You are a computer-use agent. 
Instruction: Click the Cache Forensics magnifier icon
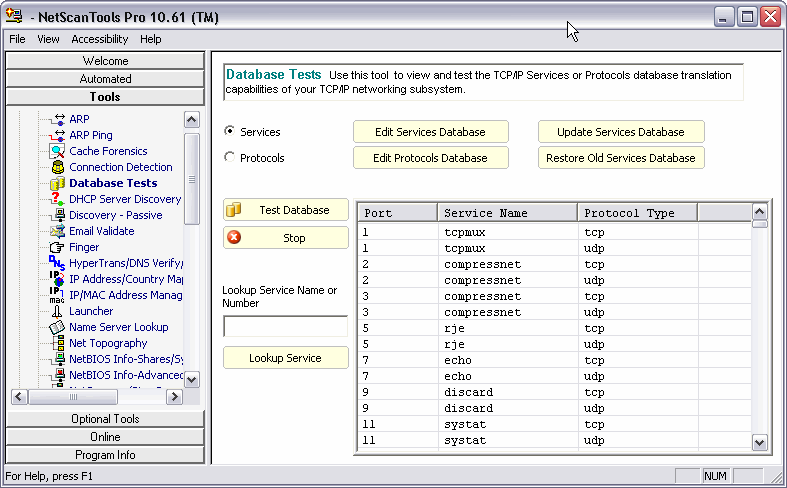[58, 151]
